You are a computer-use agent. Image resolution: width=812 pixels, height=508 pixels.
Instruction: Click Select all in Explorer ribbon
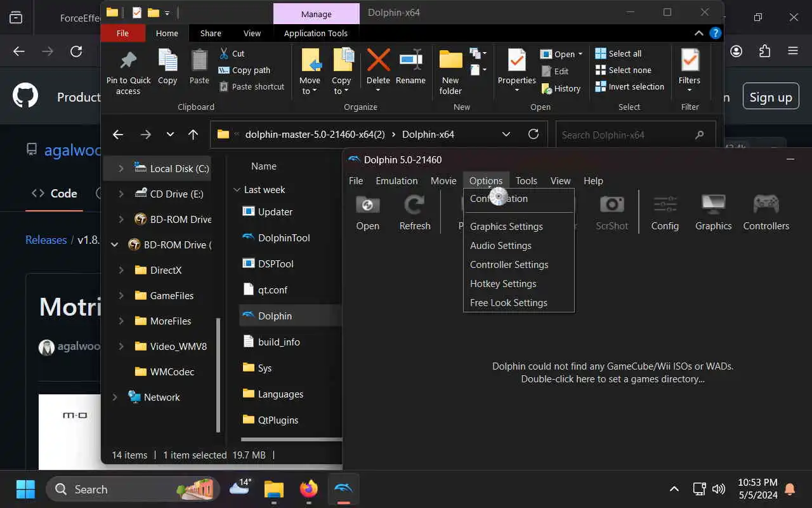(x=619, y=53)
